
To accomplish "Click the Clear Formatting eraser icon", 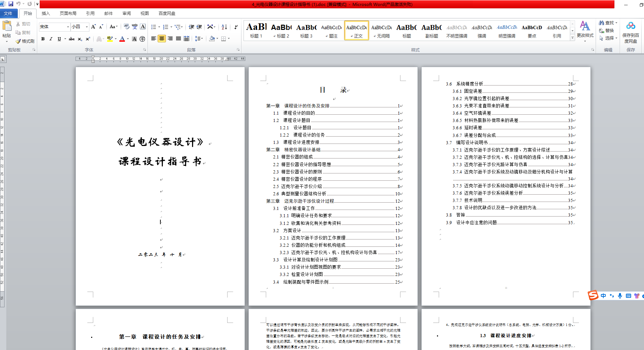I will coord(126,27).
